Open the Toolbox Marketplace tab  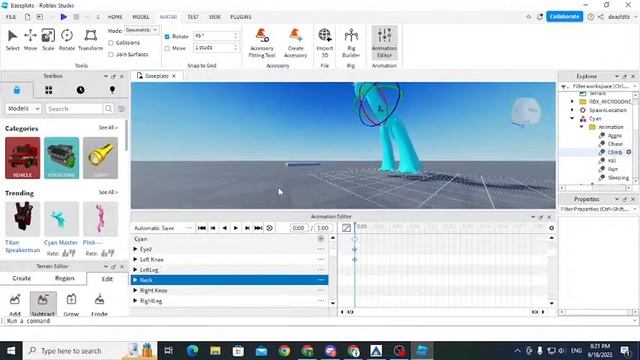point(17,90)
